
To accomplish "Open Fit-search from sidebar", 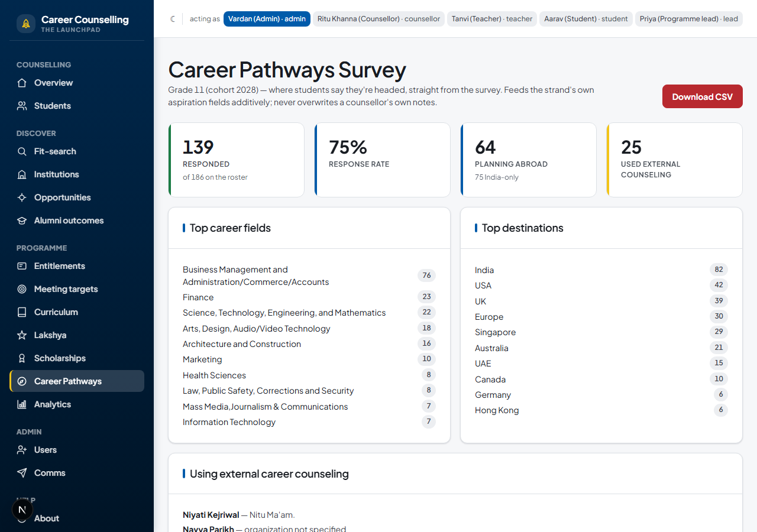I will pyautogui.click(x=77, y=151).
